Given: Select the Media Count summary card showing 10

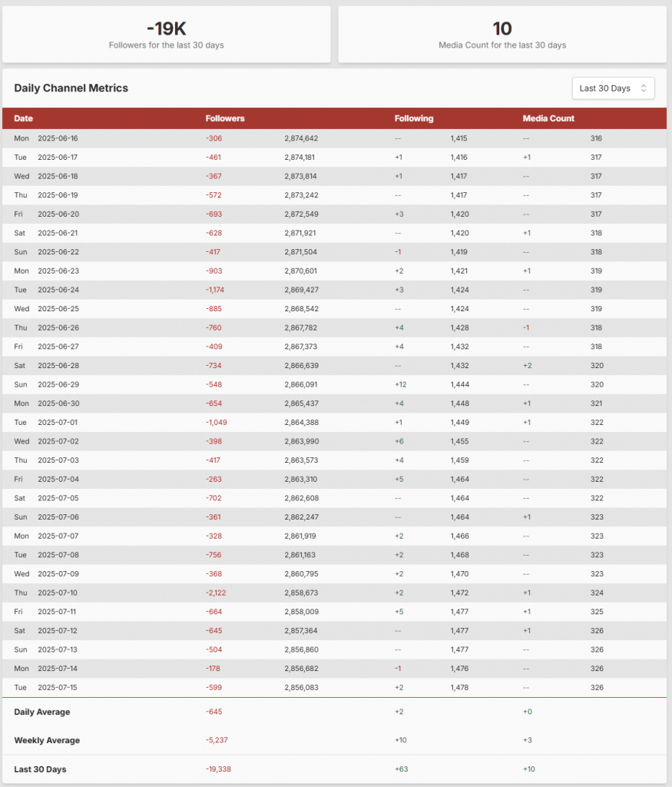Looking at the screenshot, I should click(x=502, y=35).
